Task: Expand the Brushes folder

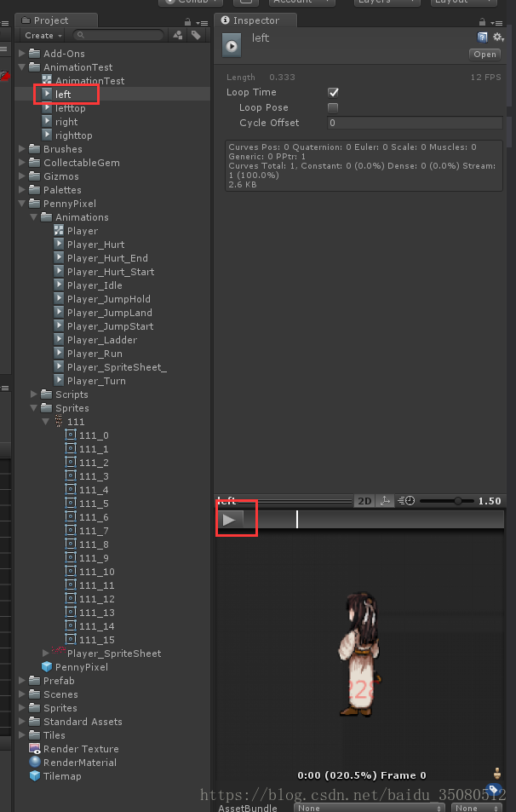Action: point(22,148)
